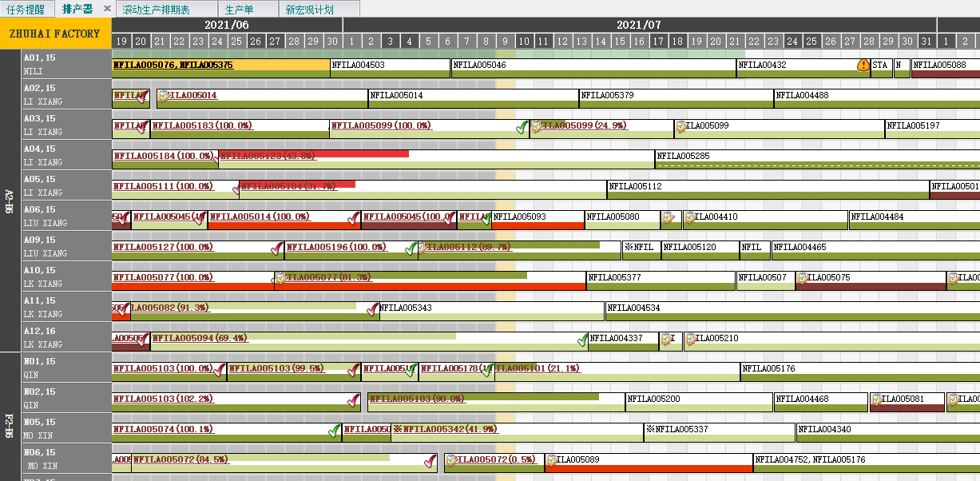
Task: Open the 新宏观计划 tab
Action: (x=310, y=10)
